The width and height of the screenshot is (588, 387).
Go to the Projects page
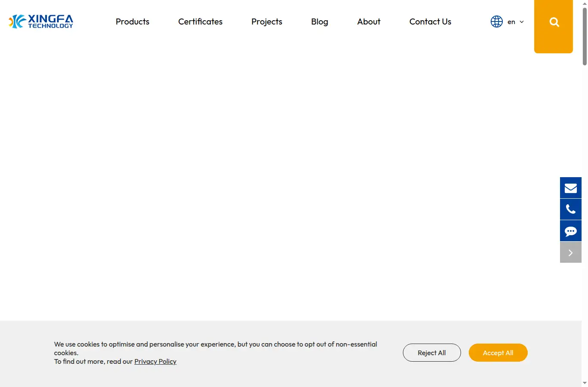pyautogui.click(x=267, y=21)
